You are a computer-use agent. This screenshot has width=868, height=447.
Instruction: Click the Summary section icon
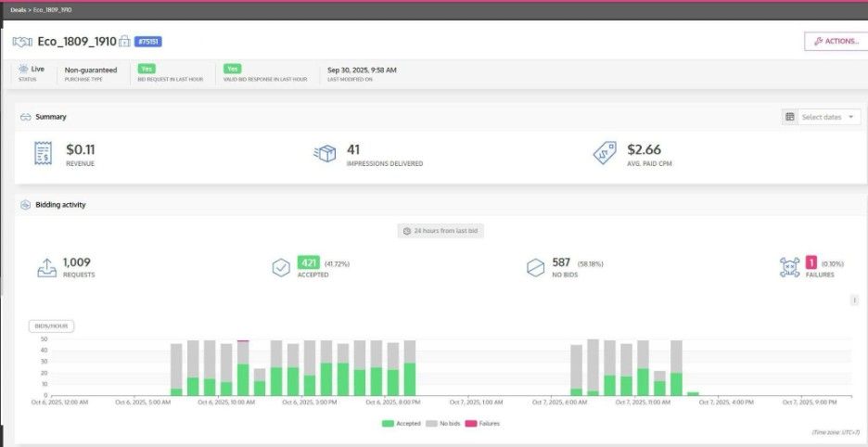[25, 117]
